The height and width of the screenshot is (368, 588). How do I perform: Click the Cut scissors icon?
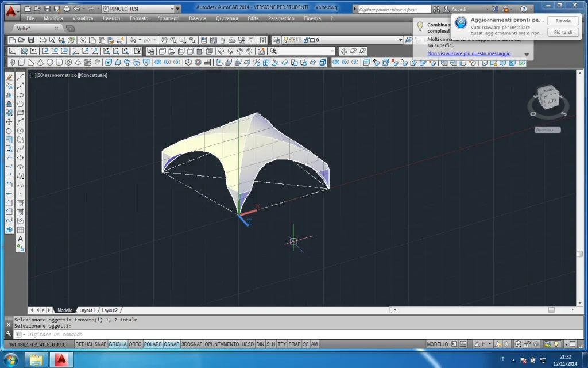tap(83, 40)
